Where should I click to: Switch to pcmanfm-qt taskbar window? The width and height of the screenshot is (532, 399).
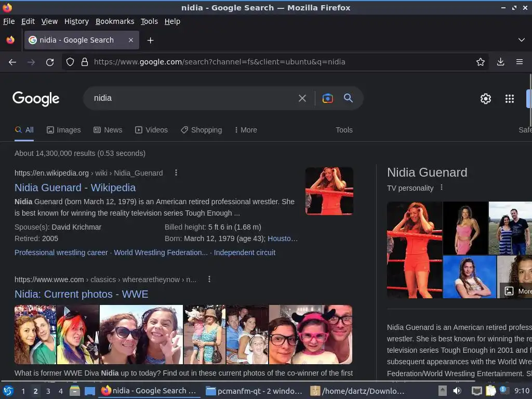tap(254, 391)
